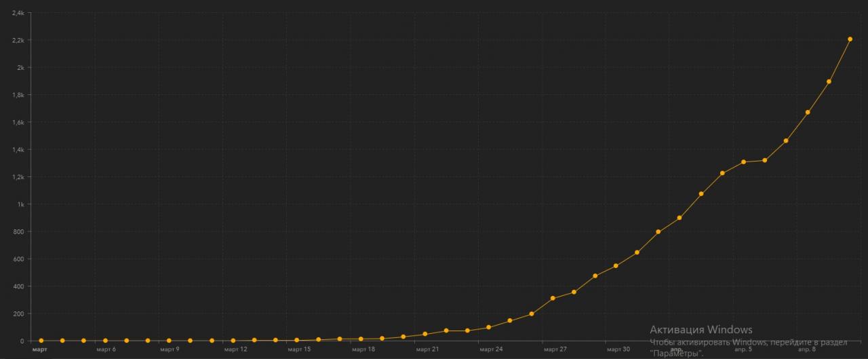Screen dimensions: 868x359
Task: Click the 600 y-axis label
Action: 19,259
